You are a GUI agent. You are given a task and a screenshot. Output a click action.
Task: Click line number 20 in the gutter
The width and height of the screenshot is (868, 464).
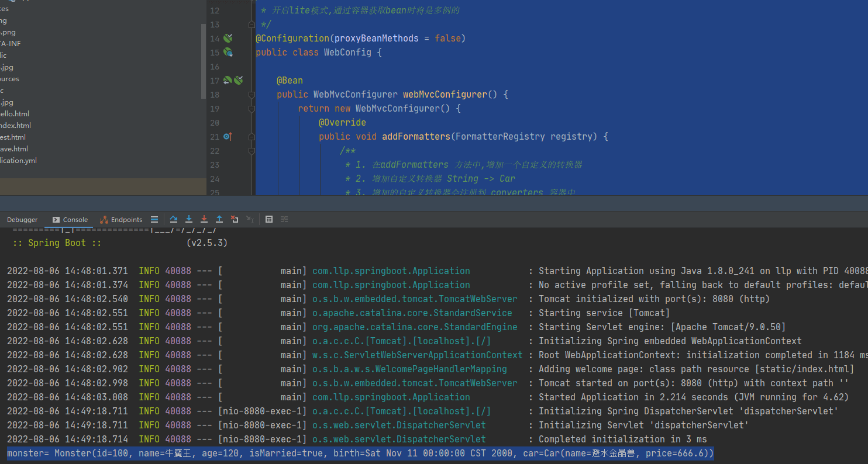coord(214,123)
